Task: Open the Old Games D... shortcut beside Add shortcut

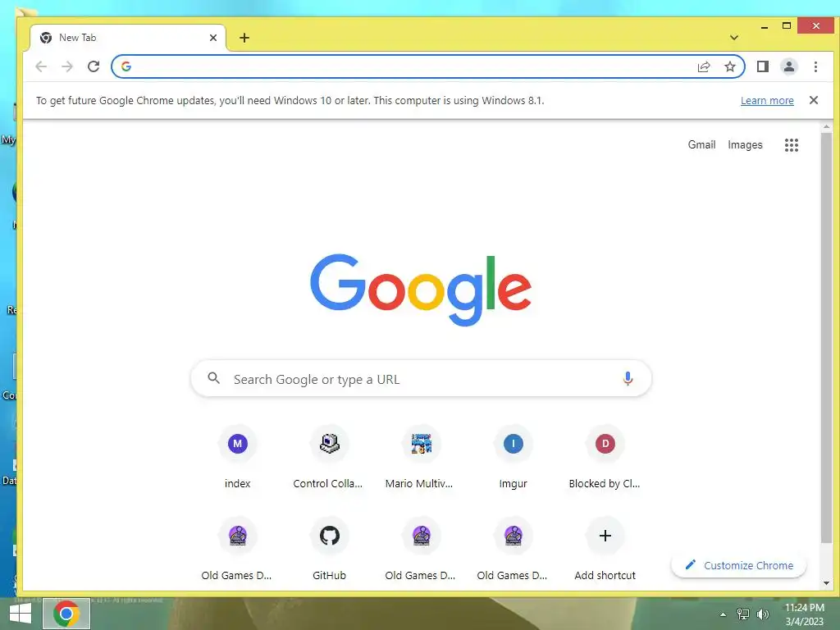Action: pos(514,550)
